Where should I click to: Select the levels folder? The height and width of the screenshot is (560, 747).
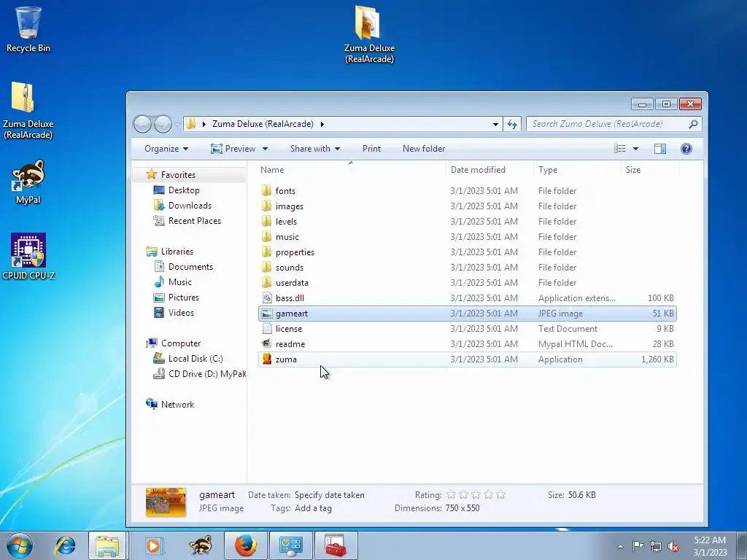click(x=468, y=222)
